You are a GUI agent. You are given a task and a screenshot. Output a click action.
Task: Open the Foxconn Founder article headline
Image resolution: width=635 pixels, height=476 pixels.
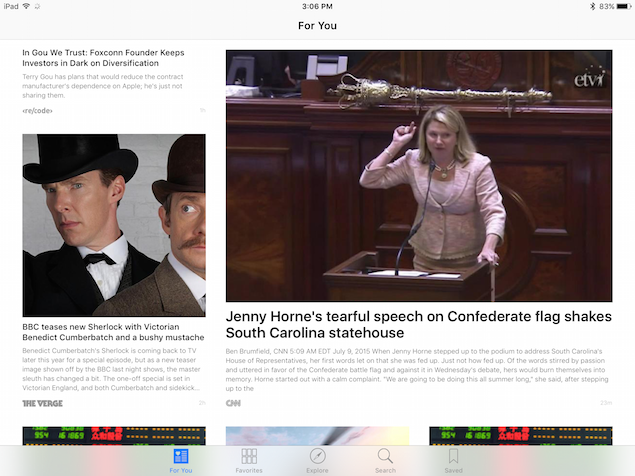103,58
